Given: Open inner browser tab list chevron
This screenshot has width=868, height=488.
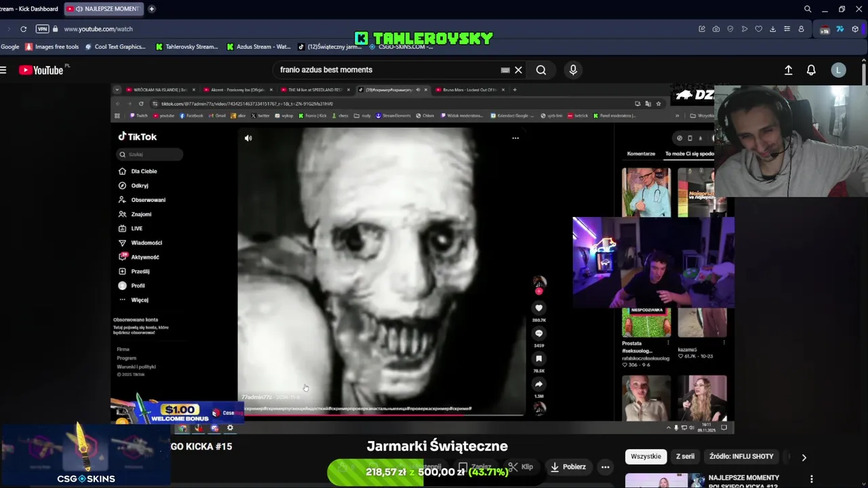Looking at the screenshot, I should [117, 89].
